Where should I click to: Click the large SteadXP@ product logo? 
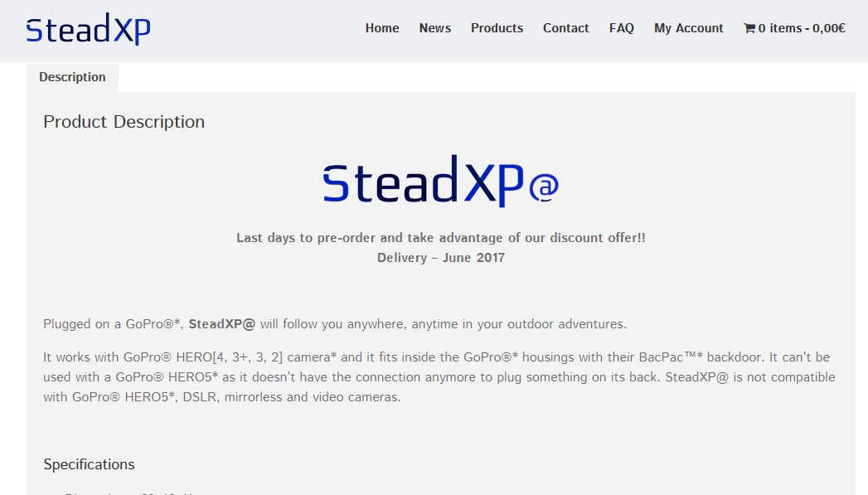pos(441,181)
